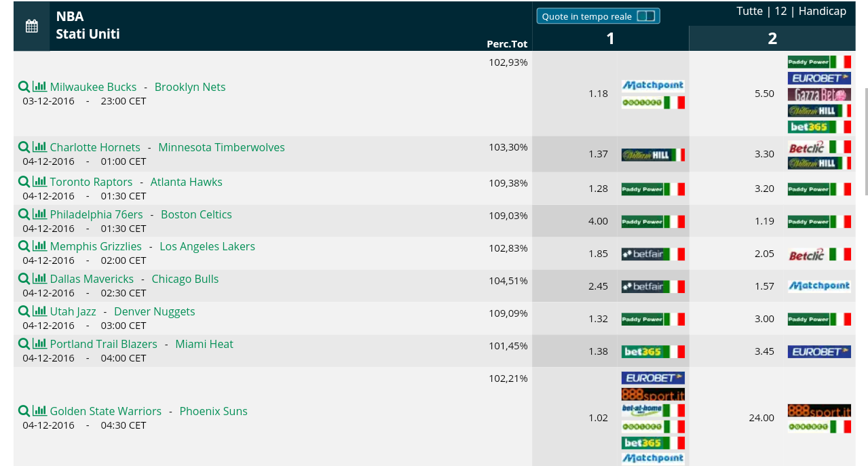Viewport: 868px width, 466px height.
Task: Click betfair logo in Dallas Mavericks row
Action: click(653, 286)
